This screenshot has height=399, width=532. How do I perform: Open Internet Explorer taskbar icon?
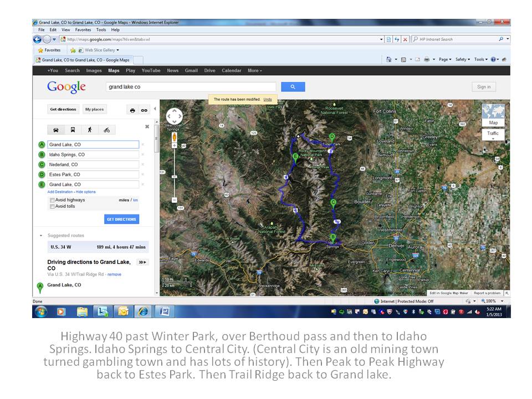(143, 311)
